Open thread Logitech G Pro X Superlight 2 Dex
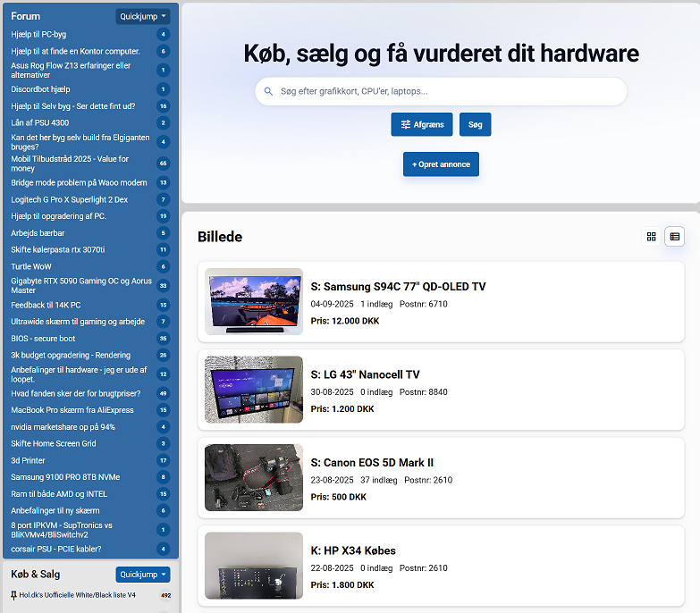The image size is (700, 613). pos(69,199)
